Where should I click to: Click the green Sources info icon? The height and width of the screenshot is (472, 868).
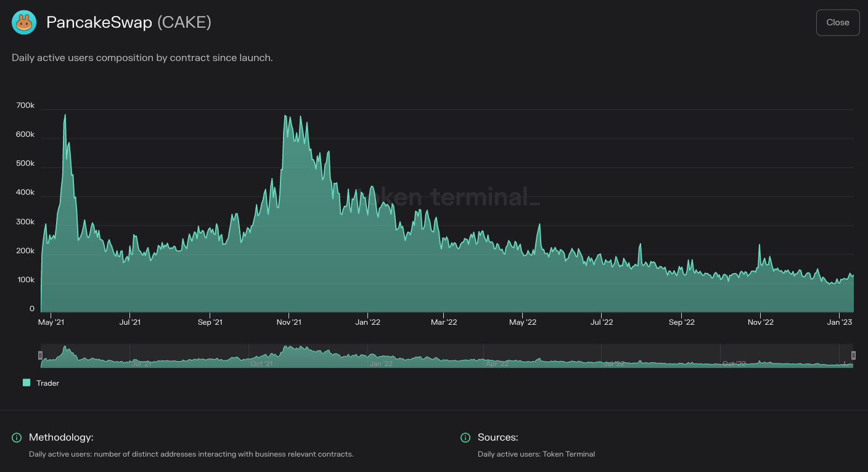(x=464, y=437)
